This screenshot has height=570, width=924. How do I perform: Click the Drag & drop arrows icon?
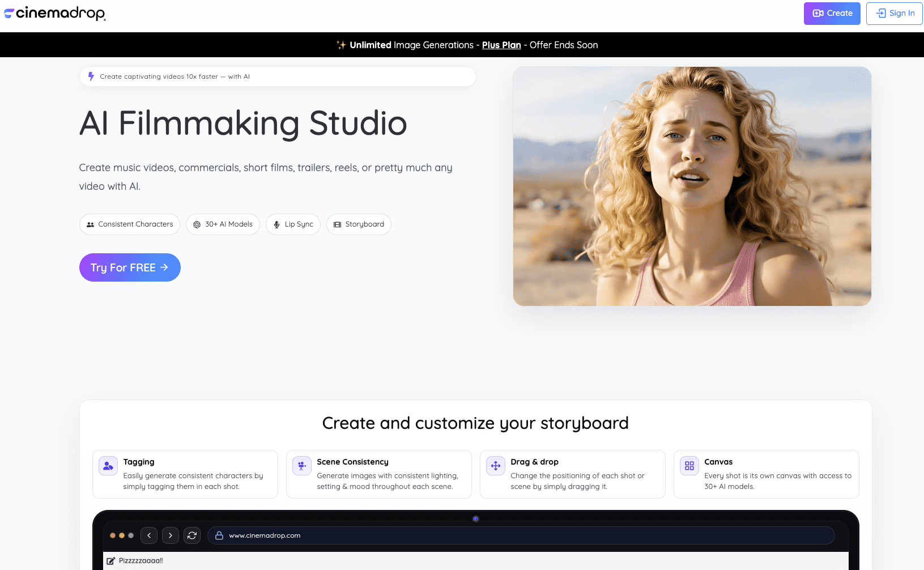[x=496, y=466]
